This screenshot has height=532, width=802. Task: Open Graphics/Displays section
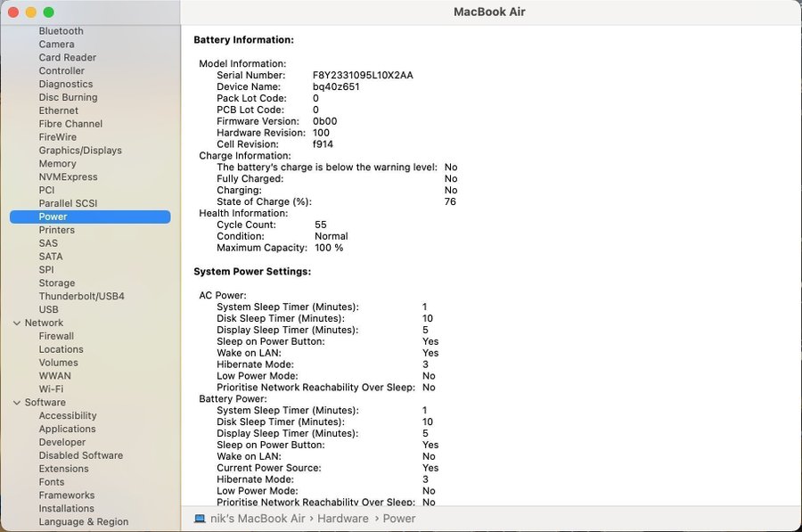(80, 151)
